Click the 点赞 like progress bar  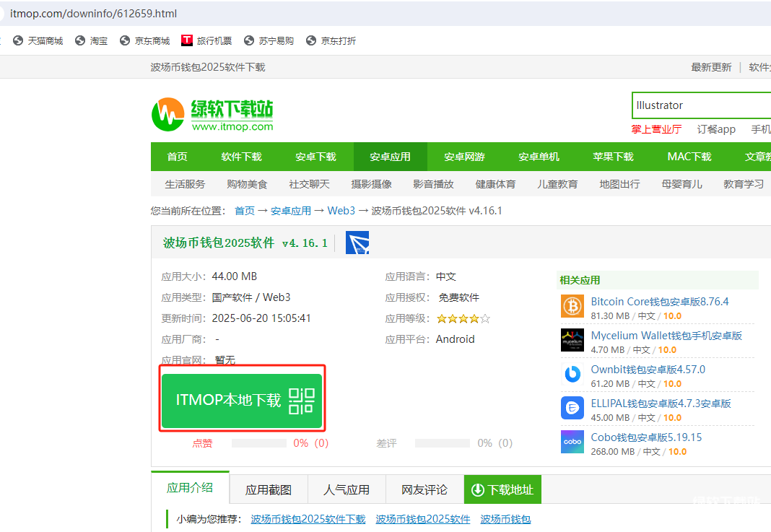click(258, 443)
